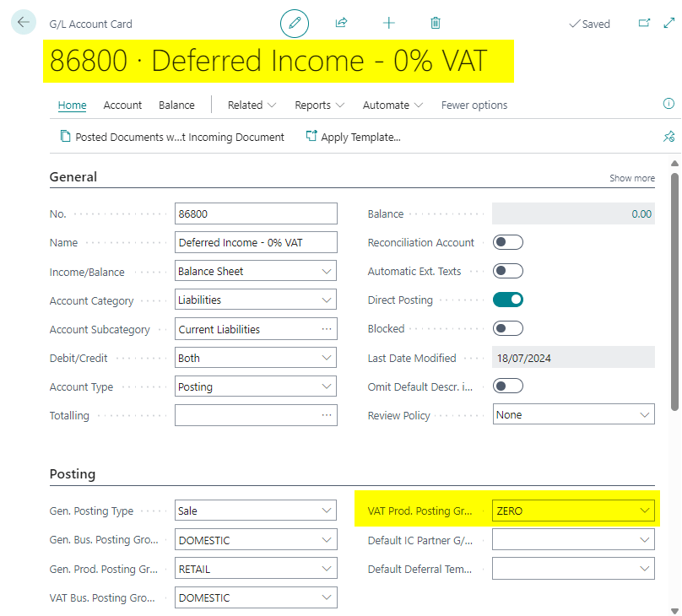The height and width of the screenshot is (616, 682).
Task: Enable the Reconciliation Account toggle
Action: [x=508, y=243]
